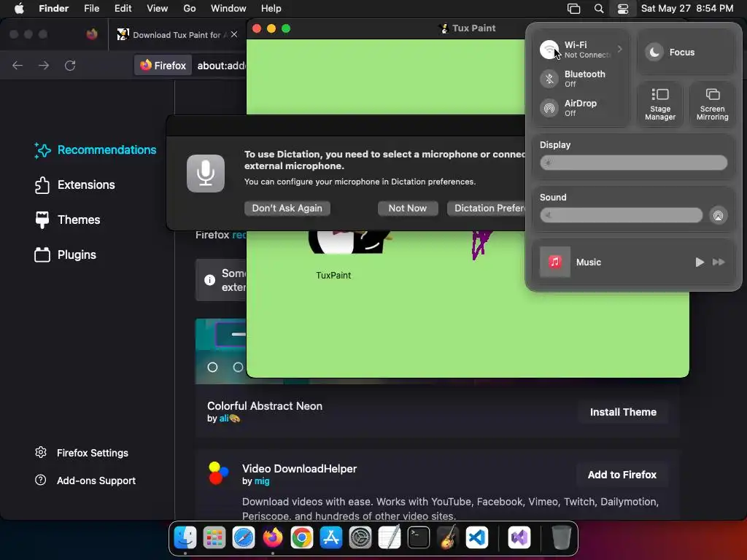Expand Wi-Fi options chevron
Screen dimensions: 747x560
tap(619, 49)
